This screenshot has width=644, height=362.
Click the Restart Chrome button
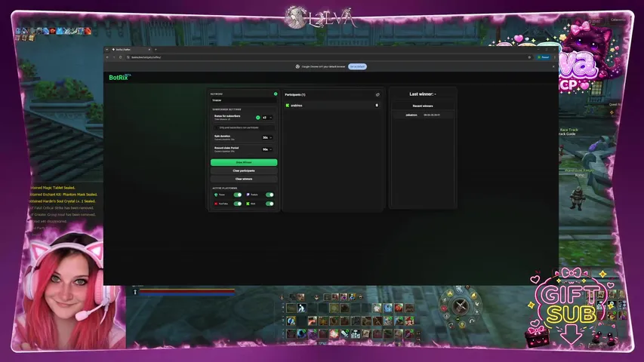point(544,57)
